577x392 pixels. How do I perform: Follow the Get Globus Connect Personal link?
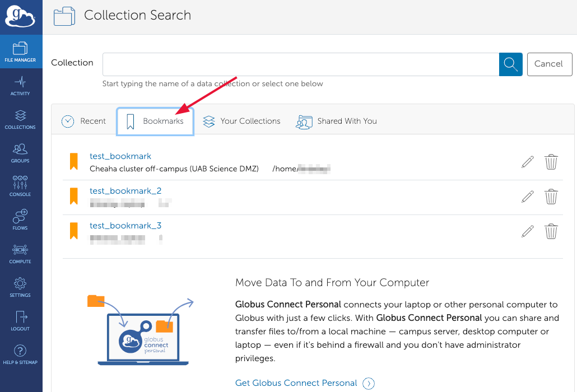coord(296,383)
